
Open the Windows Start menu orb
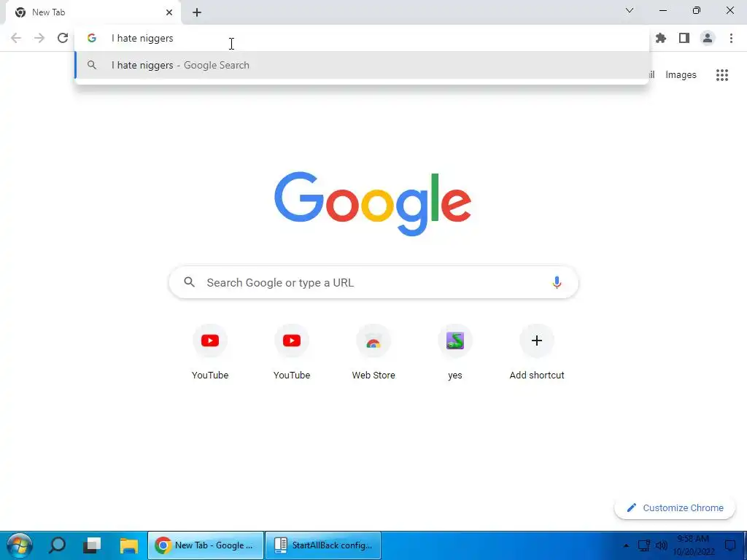[20, 545]
